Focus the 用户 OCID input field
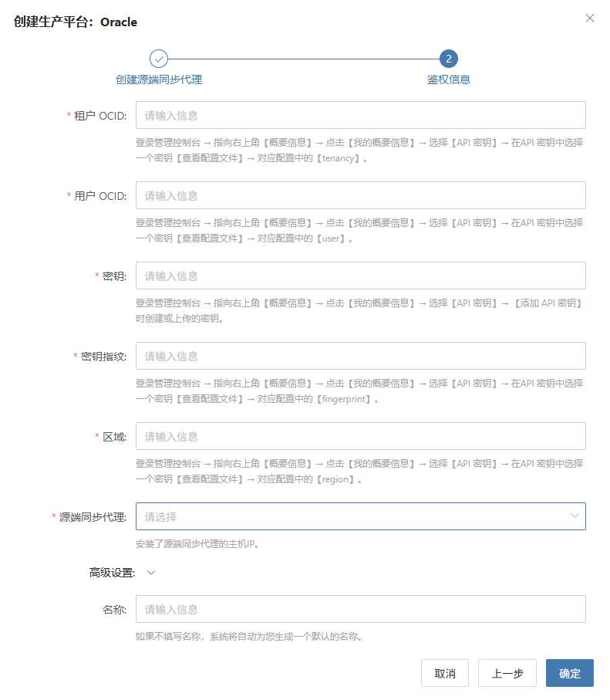The width and height of the screenshot is (610, 700). click(361, 195)
